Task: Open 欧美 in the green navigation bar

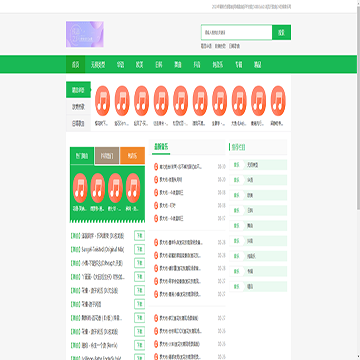Action: 139,64
